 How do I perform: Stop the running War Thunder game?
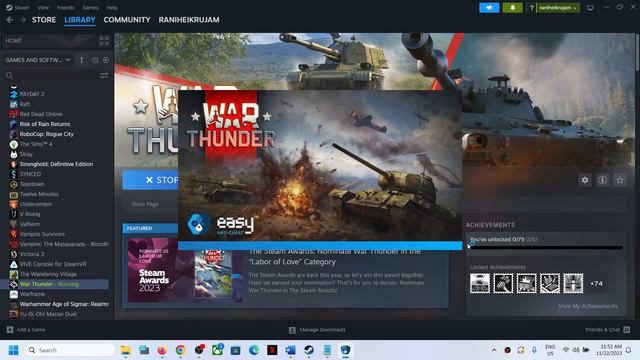pyautogui.click(x=150, y=180)
